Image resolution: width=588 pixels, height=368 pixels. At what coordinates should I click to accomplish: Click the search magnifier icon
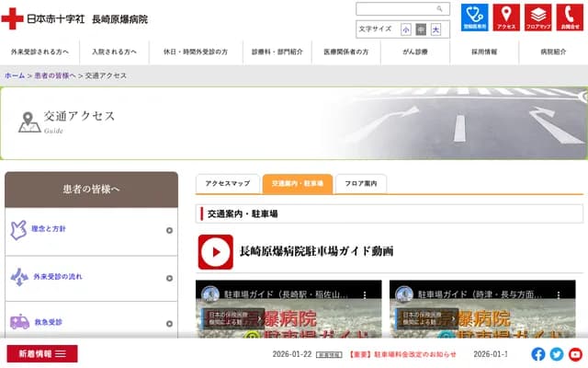click(x=440, y=8)
